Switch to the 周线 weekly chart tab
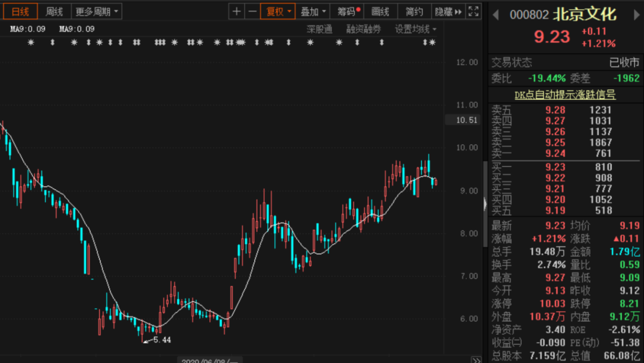This screenshot has width=644, height=363. coord(54,11)
